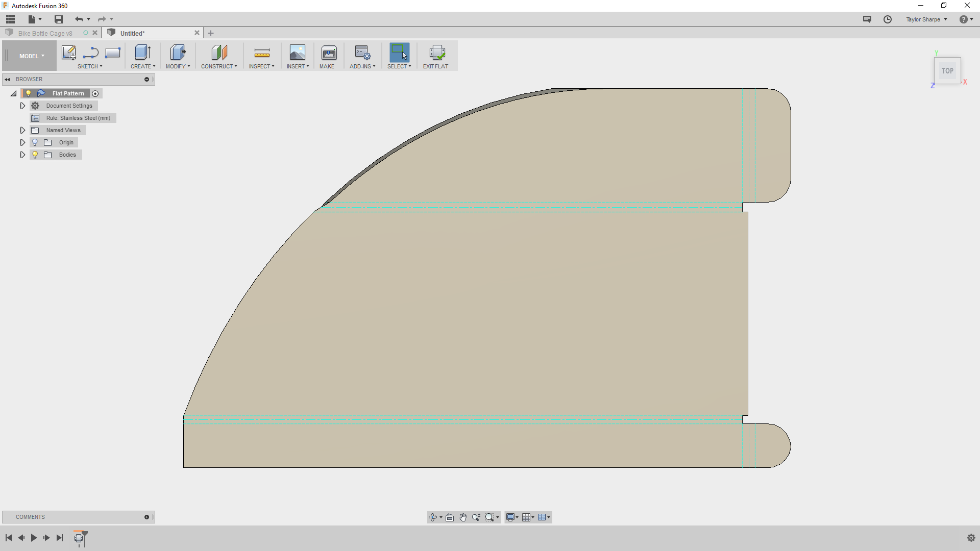Click the Undo arrow
The height and width of the screenshot is (551, 980).
[79, 19]
